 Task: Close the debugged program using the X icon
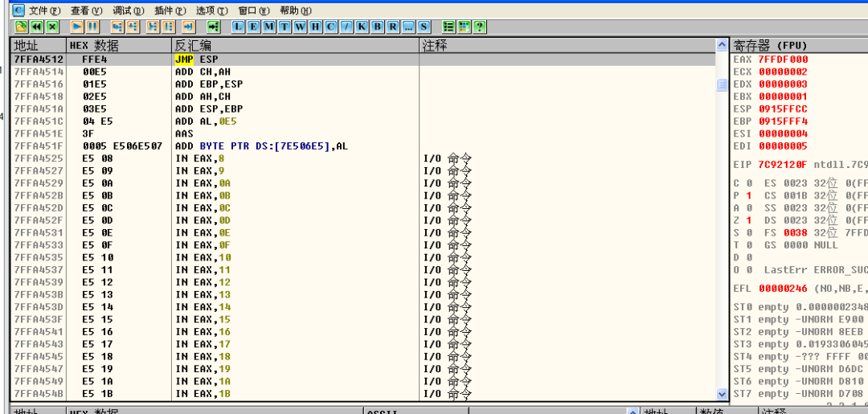(52, 27)
